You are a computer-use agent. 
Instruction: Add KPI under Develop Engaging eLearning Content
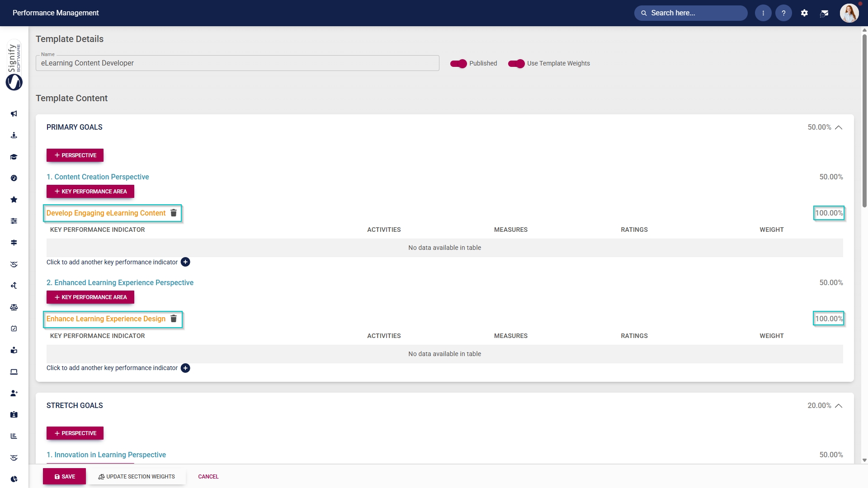[x=185, y=262]
